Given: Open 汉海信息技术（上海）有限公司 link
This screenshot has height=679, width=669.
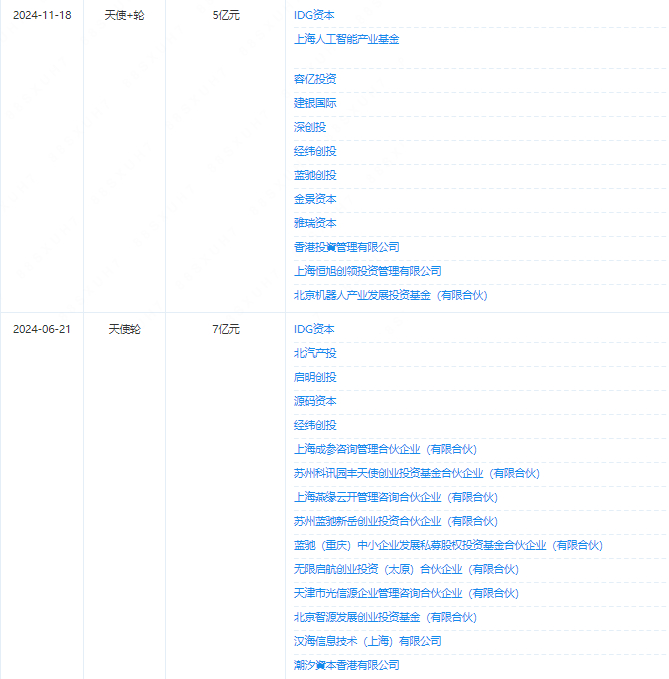Looking at the screenshot, I should tap(368, 641).
